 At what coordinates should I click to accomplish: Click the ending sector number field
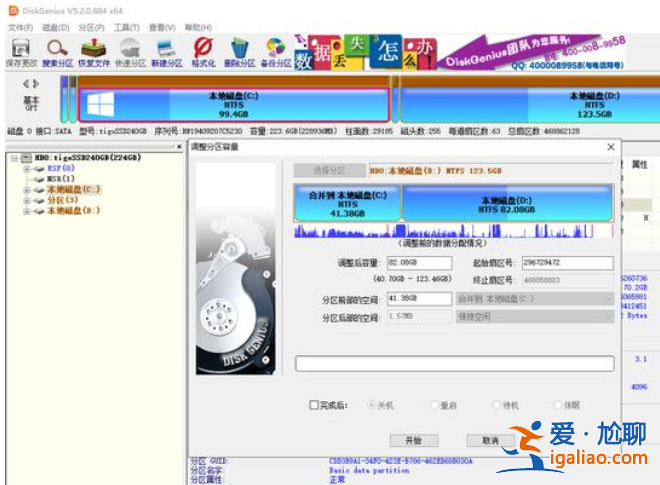click(567, 280)
